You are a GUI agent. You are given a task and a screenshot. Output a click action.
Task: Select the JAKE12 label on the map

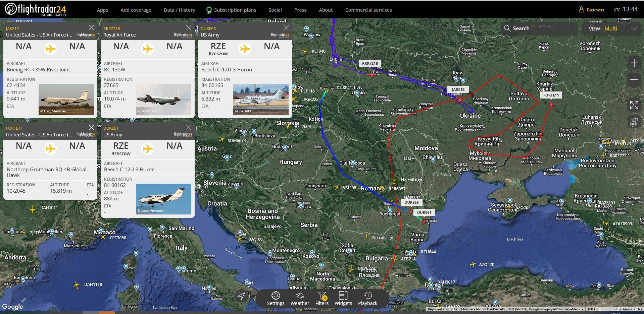click(458, 89)
